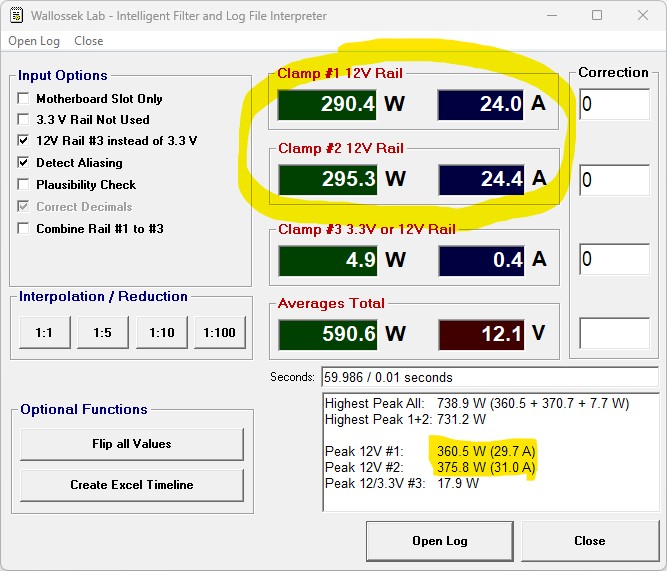Click the Peak 12/3.3V #3 line
This screenshot has width=667, height=571.
click(x=402, y=483)
